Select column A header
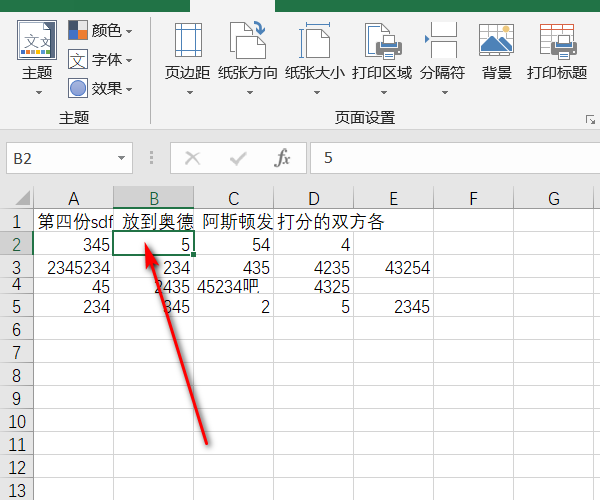The height and width of the screenshot is (500, 600). [73, 198]
